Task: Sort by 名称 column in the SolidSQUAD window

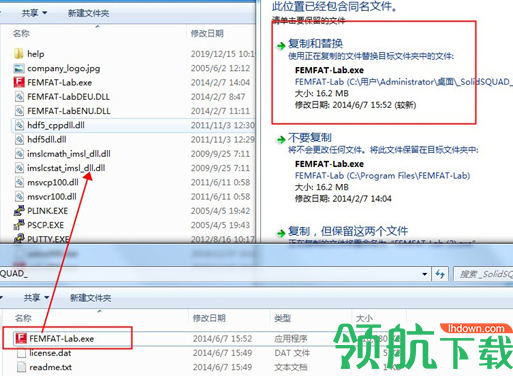Action: coord(23,318)
